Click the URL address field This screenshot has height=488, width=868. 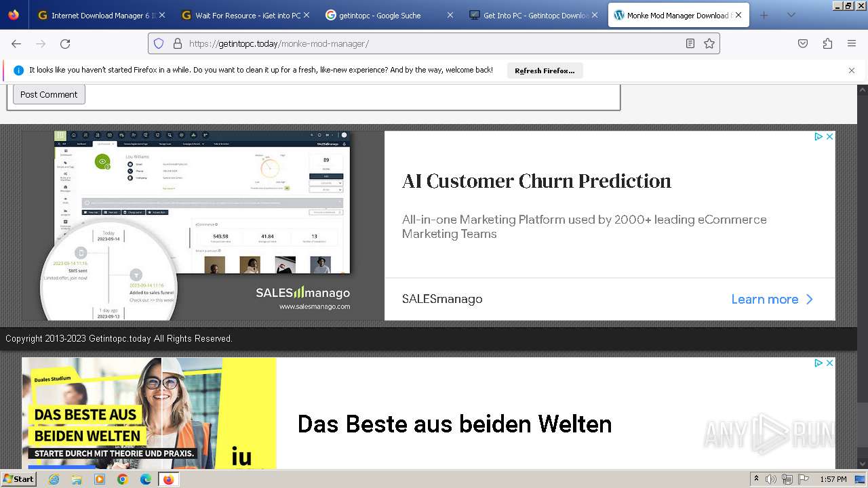(434, 43)
